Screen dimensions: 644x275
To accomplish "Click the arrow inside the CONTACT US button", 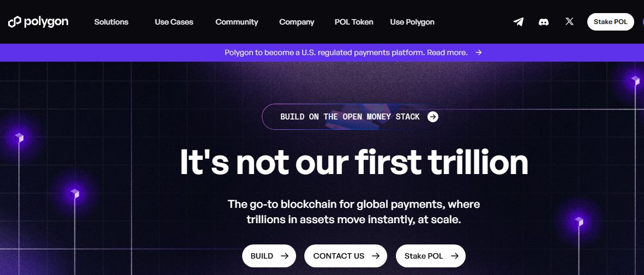I will (x=376, y=256).
